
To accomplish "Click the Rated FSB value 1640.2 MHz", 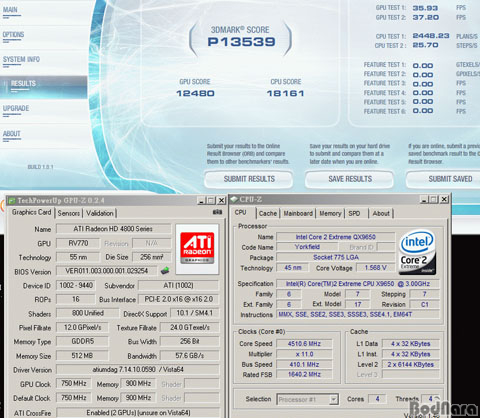I will tap(304, 375).
